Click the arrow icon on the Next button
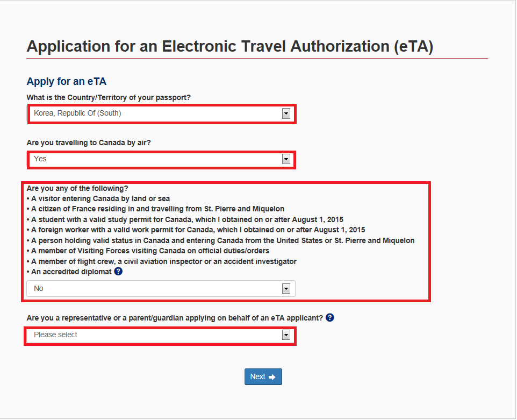The height and width of the screenshot is (420, 517). click(272, 377)
